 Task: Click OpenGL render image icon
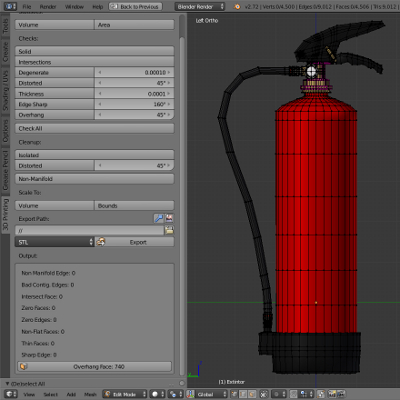[x=332, y=394]
